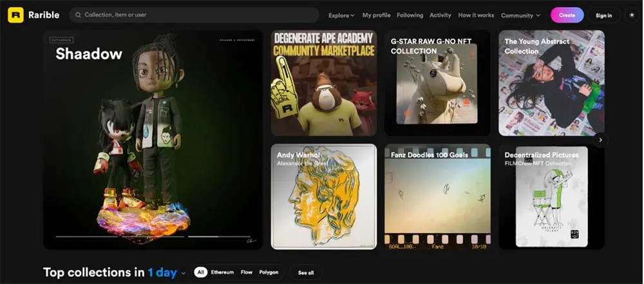The image size is (644, 284).
Task: Click the Rarible wordmark text
Action: coord(44,15)
